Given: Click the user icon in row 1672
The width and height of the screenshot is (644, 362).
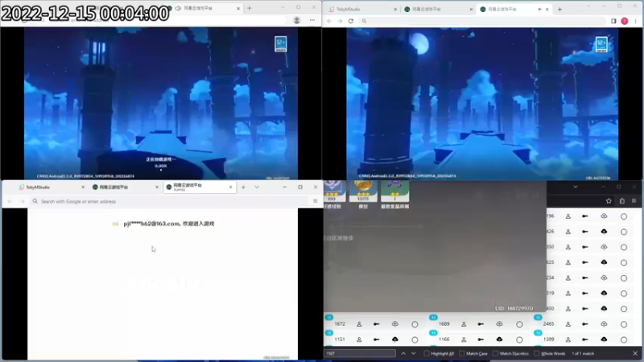Looking at the screenshot, I should (x=359, y=324).
